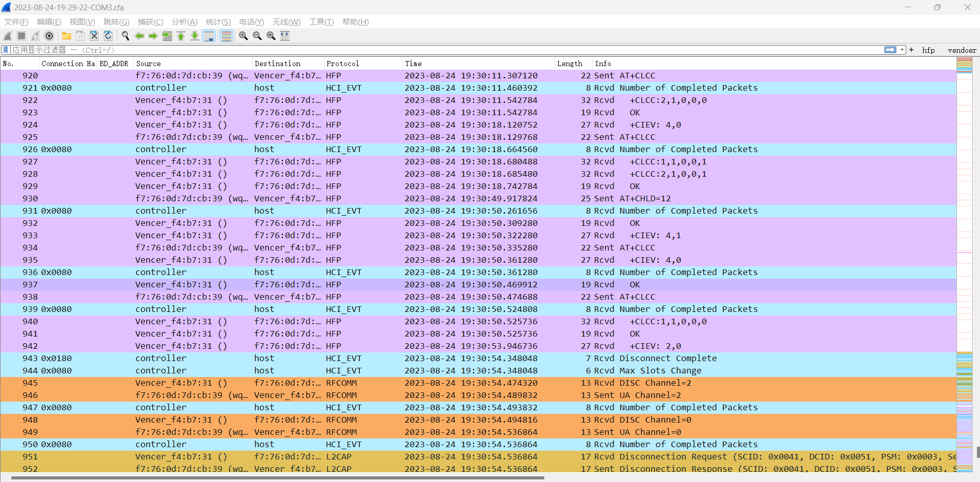Add a filter button with plus icon
The width and height of the screenshot is (980, 482).
tap(911, 50)
